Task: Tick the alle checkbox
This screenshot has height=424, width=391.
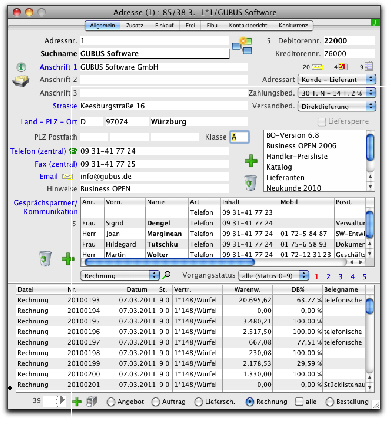Action: pos(299,401)
